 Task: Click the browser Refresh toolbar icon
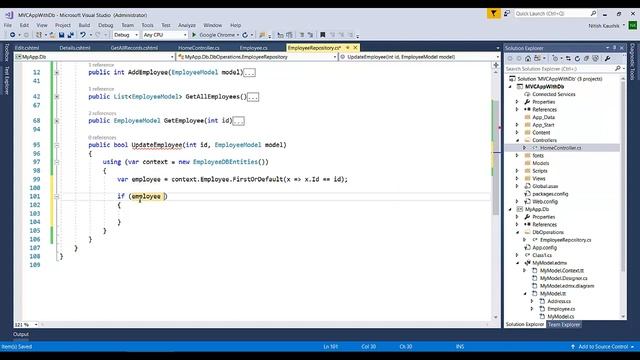click(x=245, y=35)
